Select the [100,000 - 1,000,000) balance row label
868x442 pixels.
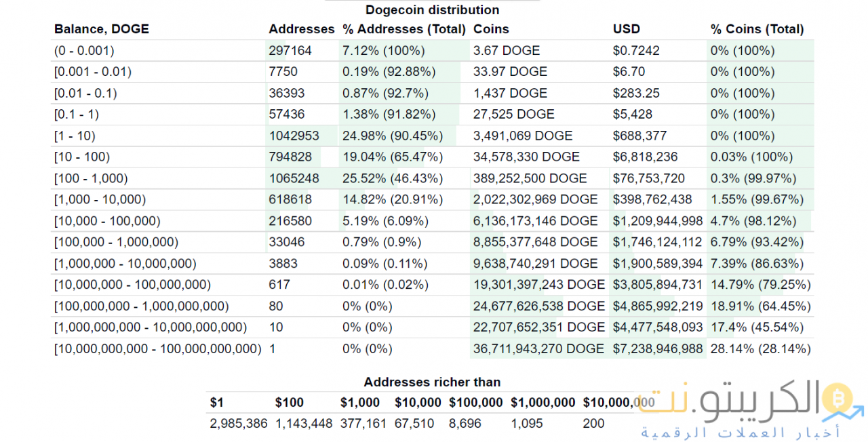(x=116, y=242)
